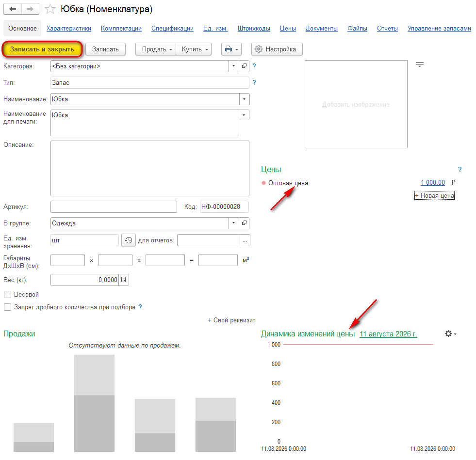Open the 1 000,00 wholesale price link
Image resolution: width=476 pixels, height=460 pixels.
(x=433, y=183)
